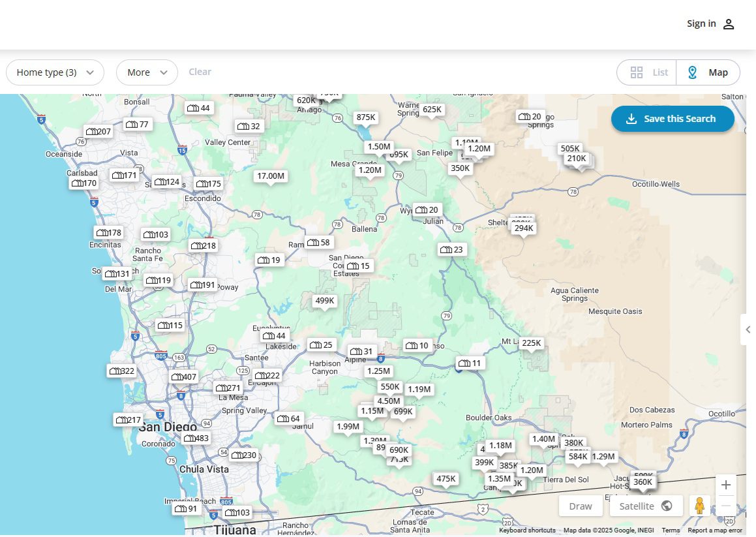
Task: Activate the Draw tool on map
Action: tap(581, 506)
